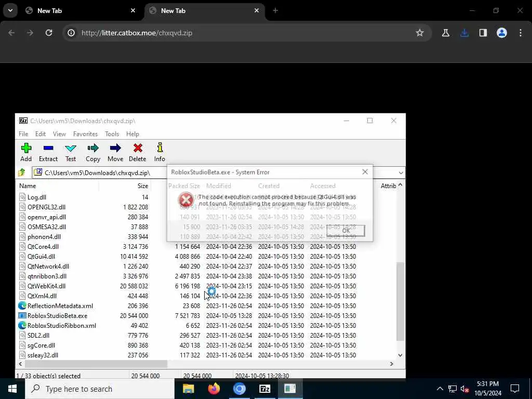Open the File menu in 7-Zip
This screenshot has height=399, width=532.
pos(23,134)
